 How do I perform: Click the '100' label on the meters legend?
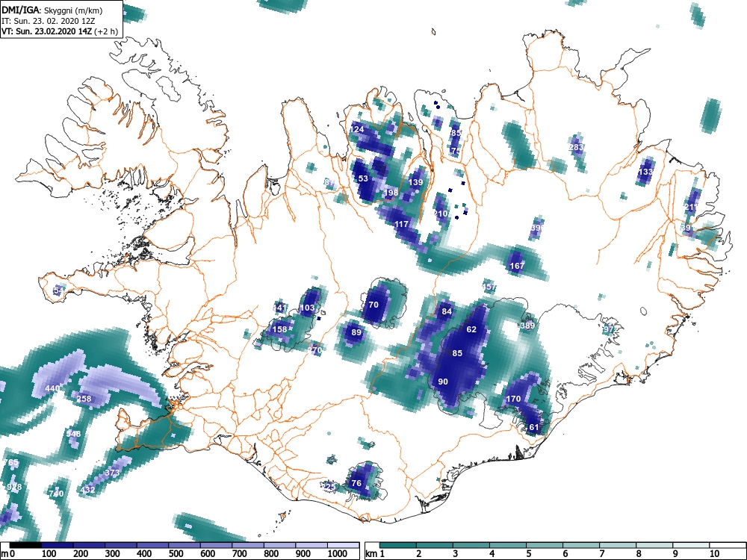pyautogui.click(x=49, y=554)
